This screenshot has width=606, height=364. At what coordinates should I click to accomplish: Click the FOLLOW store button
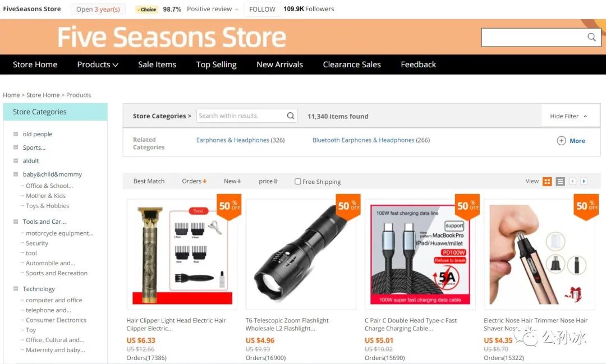point(262,10)
